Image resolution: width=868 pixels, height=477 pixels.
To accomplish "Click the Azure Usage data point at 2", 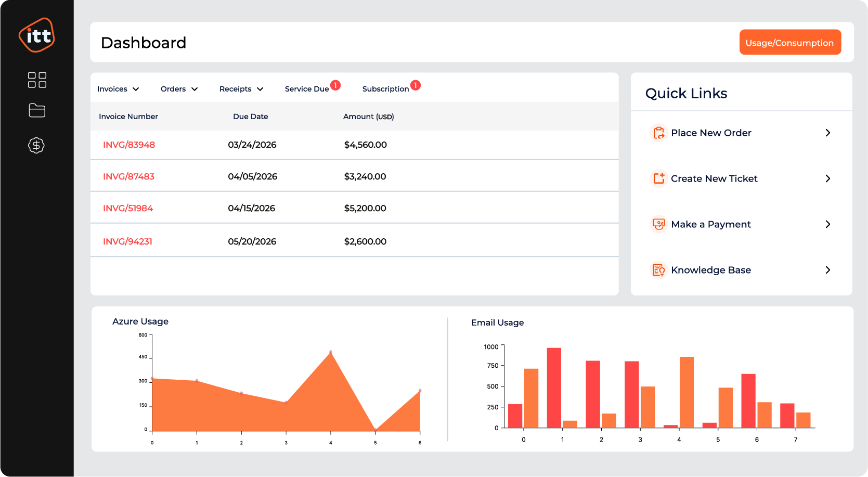I will 241,393.
